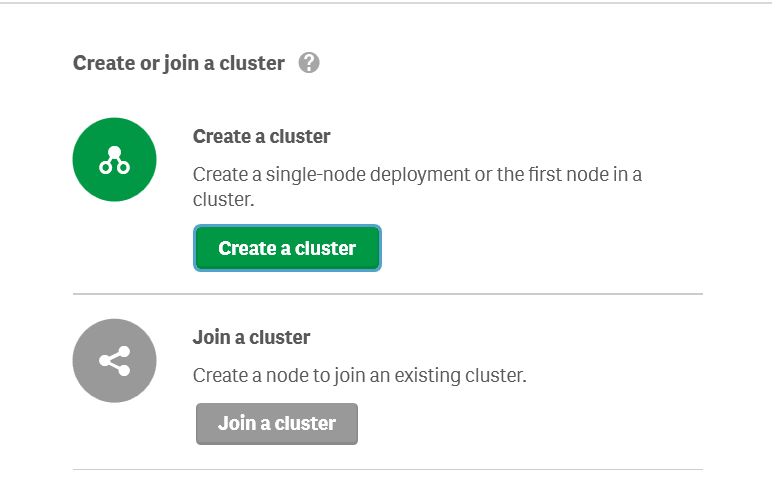Viewport: 772px width, 481px height.
Task: Click the divider line below Join a cluster
Action: (x=387, y=469)
